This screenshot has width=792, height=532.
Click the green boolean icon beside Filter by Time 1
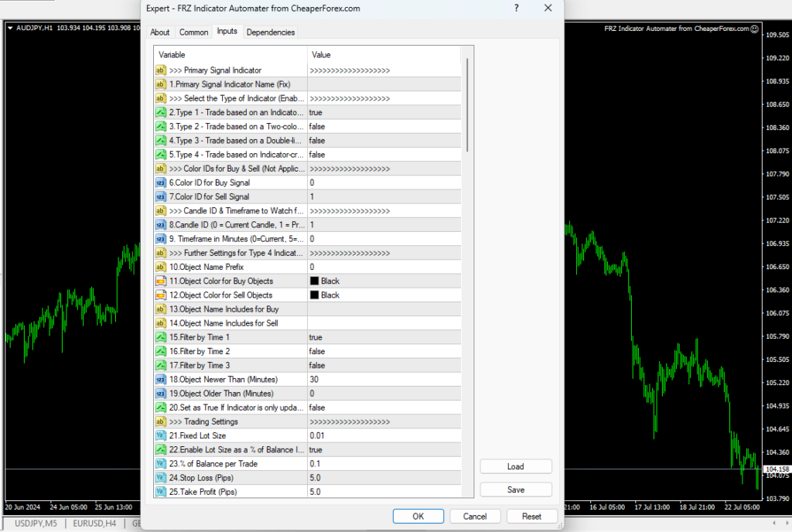coord(160,337)
